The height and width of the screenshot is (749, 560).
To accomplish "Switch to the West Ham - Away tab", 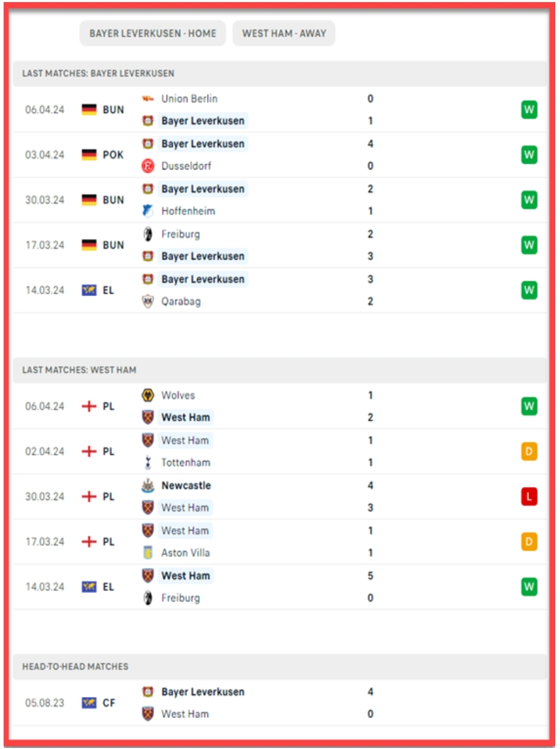I will pos(284,34).
